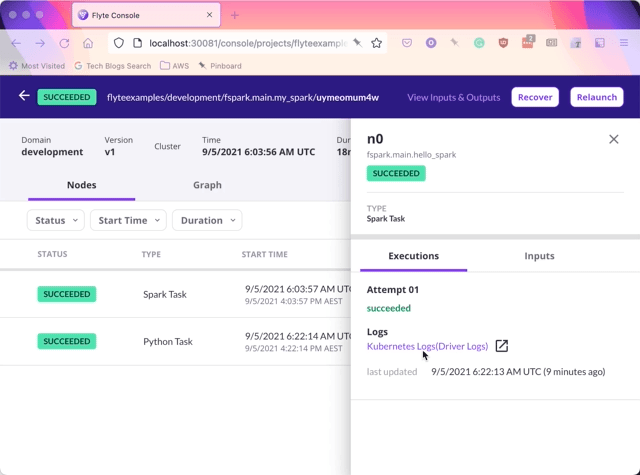Select the Executions tab
The width and height of the screenshot is (640, 475).
pos(413,256)
